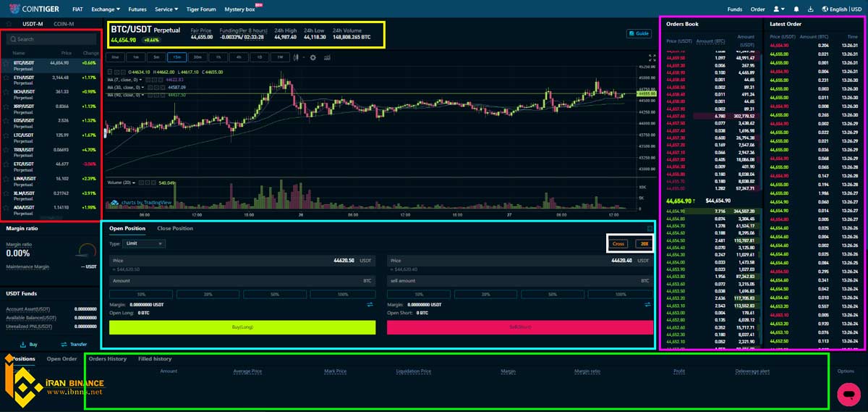The height and width of the screenshot is (412, 868).
Task: Click the red Sell(Short) button
Action: (x=521, y=327)
